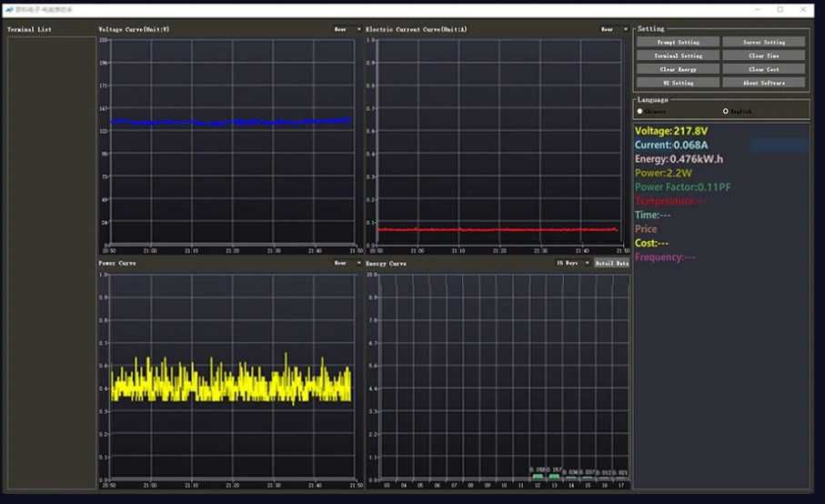The width and height of the screenshot is (825, 504).
Task: Click the Time:--- reading
Action: click(652, 215)
